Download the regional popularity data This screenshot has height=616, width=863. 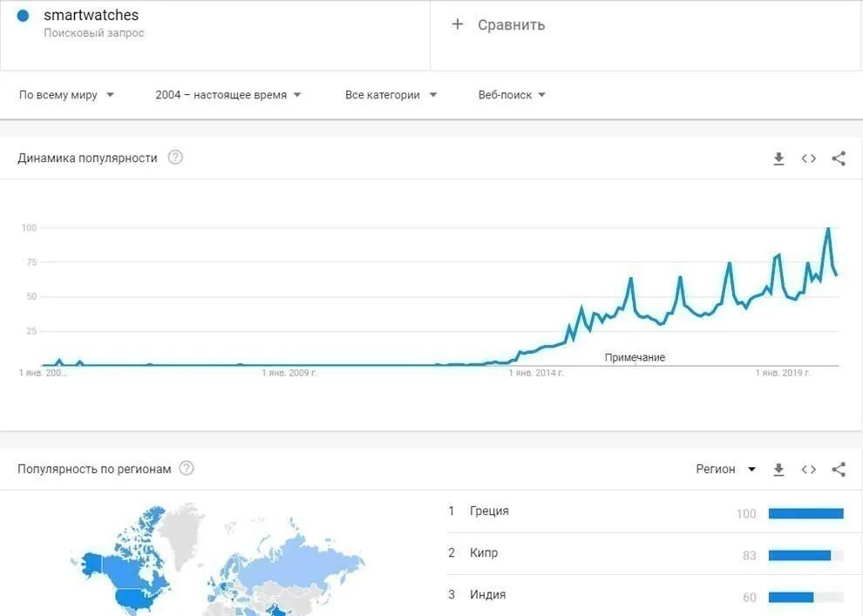778,469
